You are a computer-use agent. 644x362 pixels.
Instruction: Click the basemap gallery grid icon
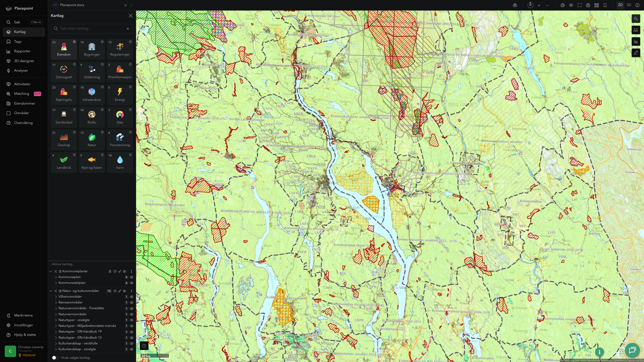coord(596,5)
